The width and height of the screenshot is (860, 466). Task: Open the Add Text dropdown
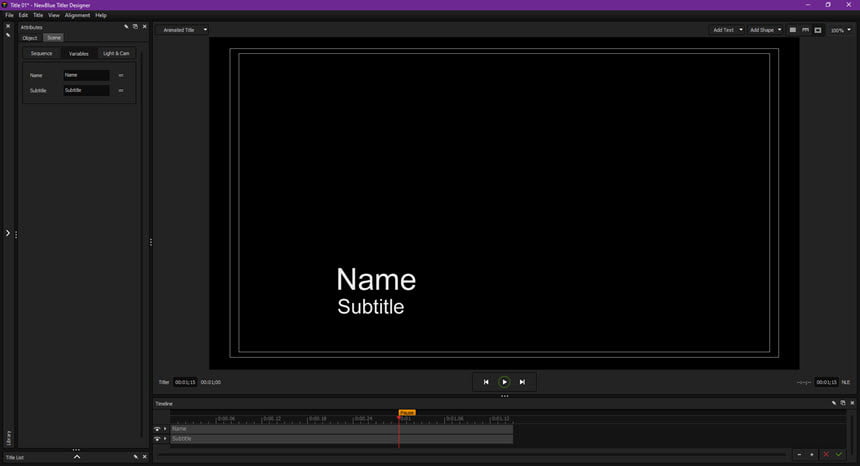click(727, 30)
